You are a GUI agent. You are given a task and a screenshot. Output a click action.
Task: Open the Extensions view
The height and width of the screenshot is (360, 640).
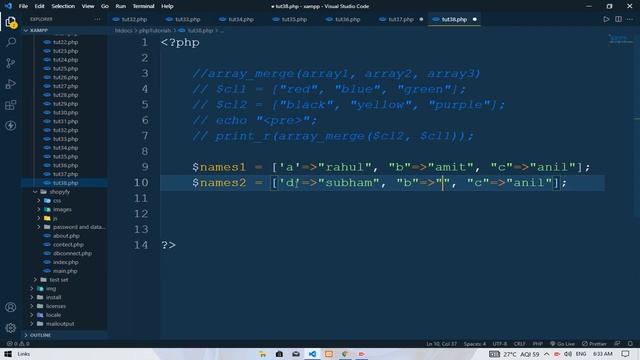tap(11, 105)
